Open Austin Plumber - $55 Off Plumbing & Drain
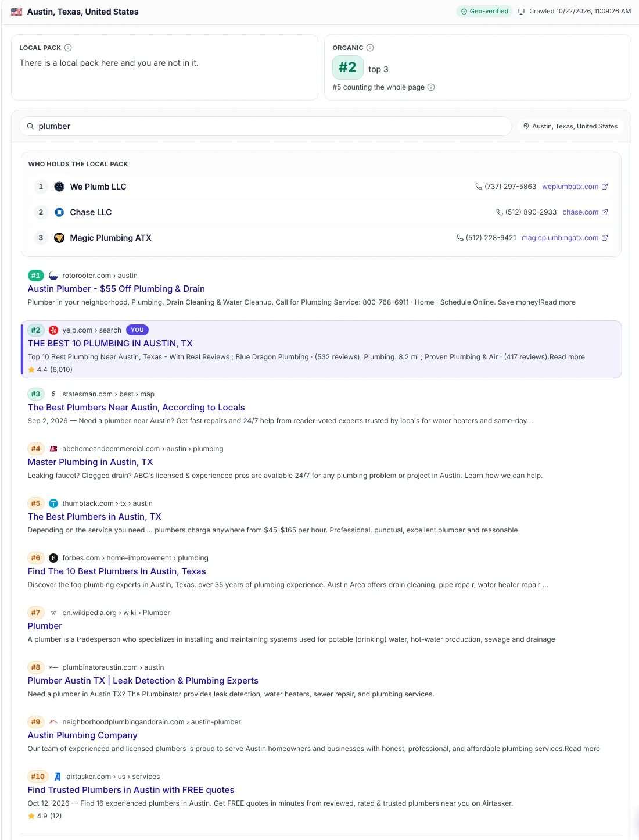The image size is (639, 840). pos(116,289)
